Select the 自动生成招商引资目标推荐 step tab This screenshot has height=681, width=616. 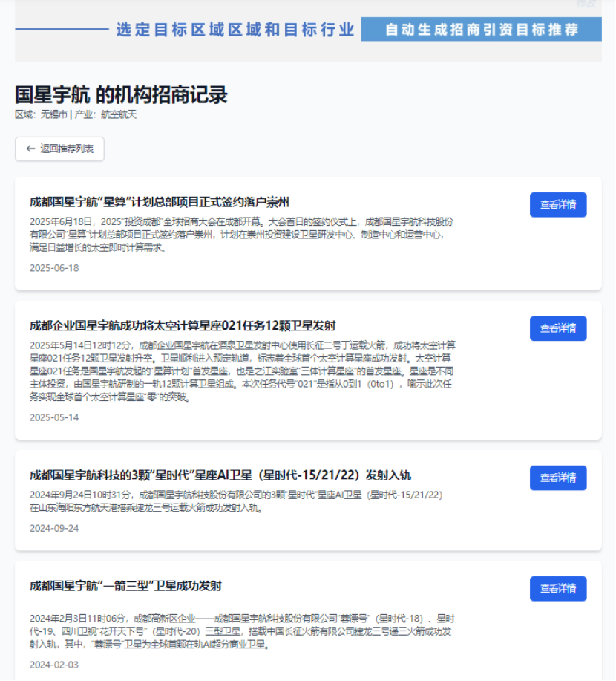click(x=481, y=30)
